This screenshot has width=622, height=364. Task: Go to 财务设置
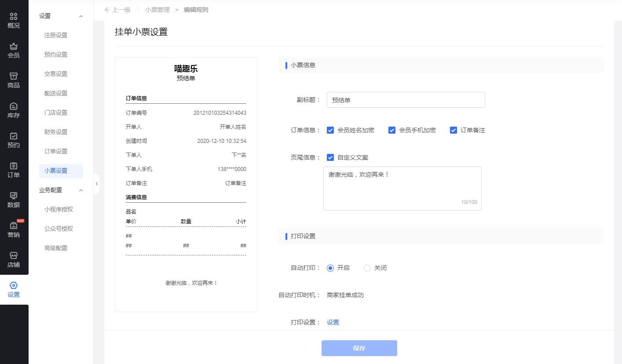coord(56,132)
